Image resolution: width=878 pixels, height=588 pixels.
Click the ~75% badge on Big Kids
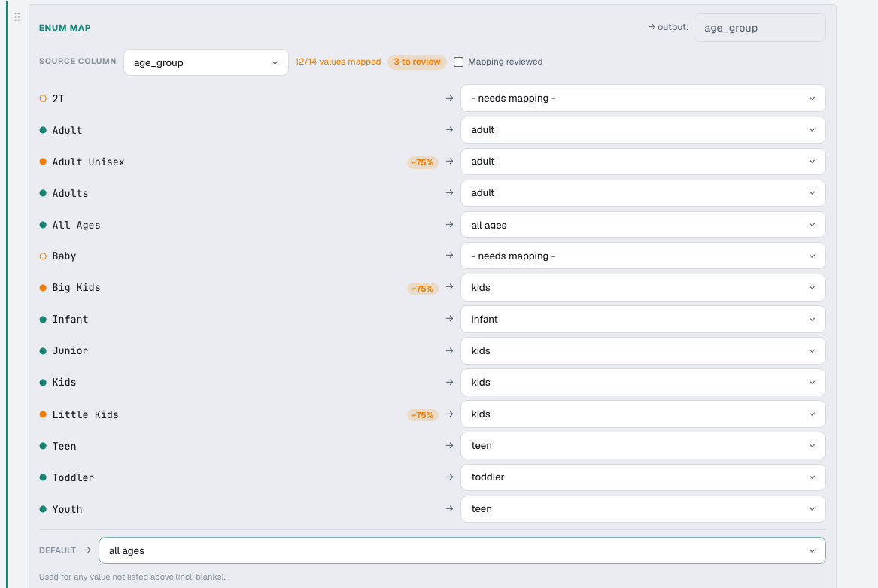(423, 289)
